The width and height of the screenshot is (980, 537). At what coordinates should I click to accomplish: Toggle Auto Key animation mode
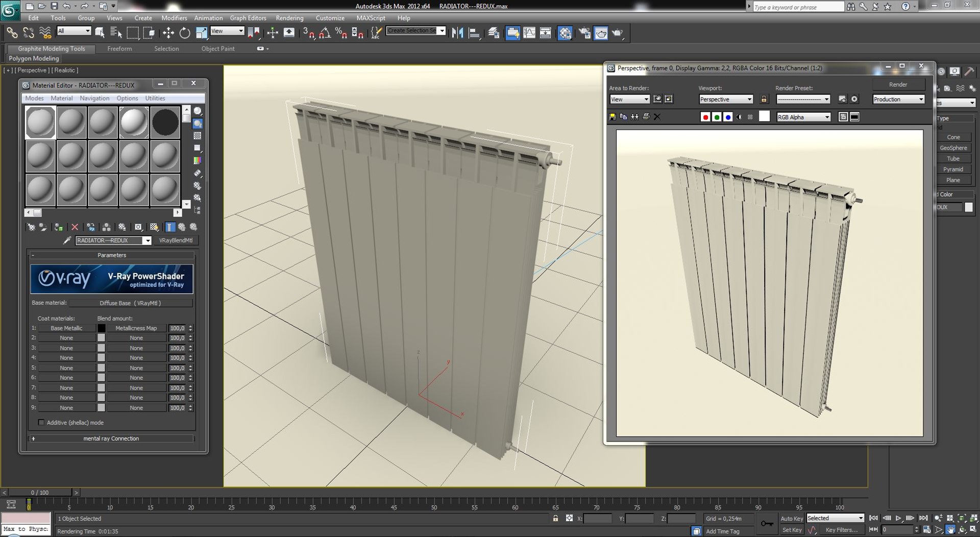(x=791, y=518)
